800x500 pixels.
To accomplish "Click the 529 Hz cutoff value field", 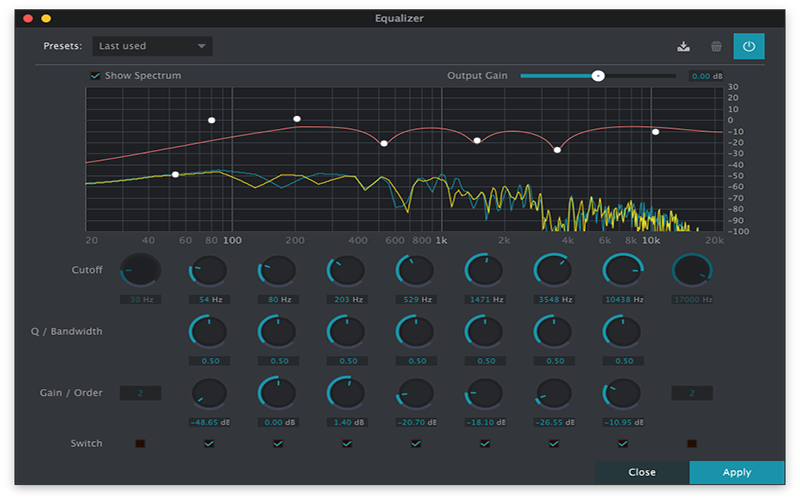I will (416, 299).
